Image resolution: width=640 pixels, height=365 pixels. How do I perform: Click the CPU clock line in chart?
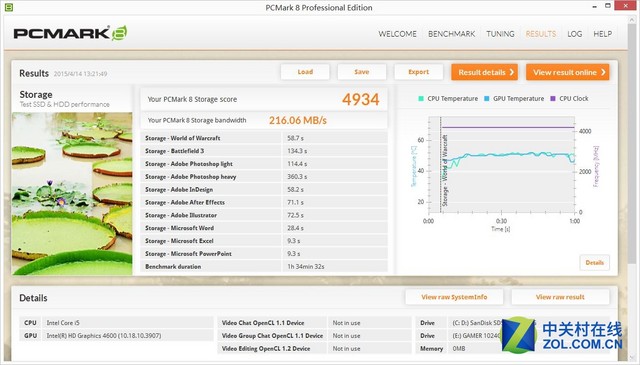(x=508, y=127)
